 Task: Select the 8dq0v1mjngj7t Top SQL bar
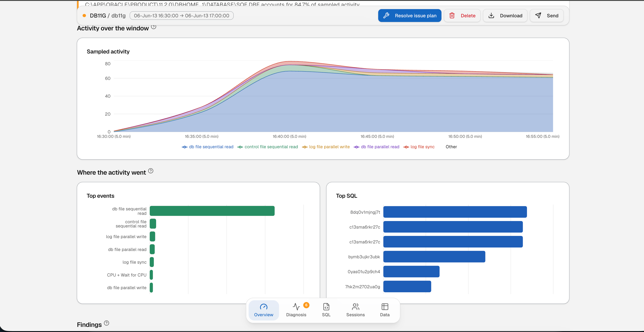(455, 212)
